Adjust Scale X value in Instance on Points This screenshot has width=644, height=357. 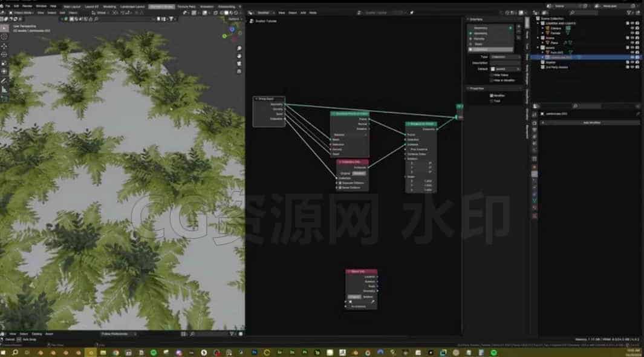tap(421, 181)
